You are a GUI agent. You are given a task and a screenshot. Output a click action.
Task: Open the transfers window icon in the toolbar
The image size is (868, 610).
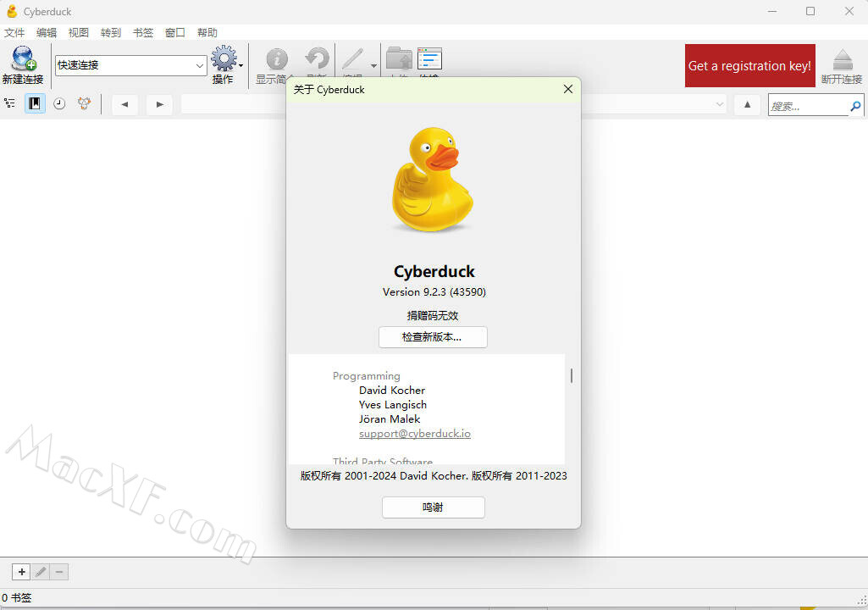[x=429, y=59]
